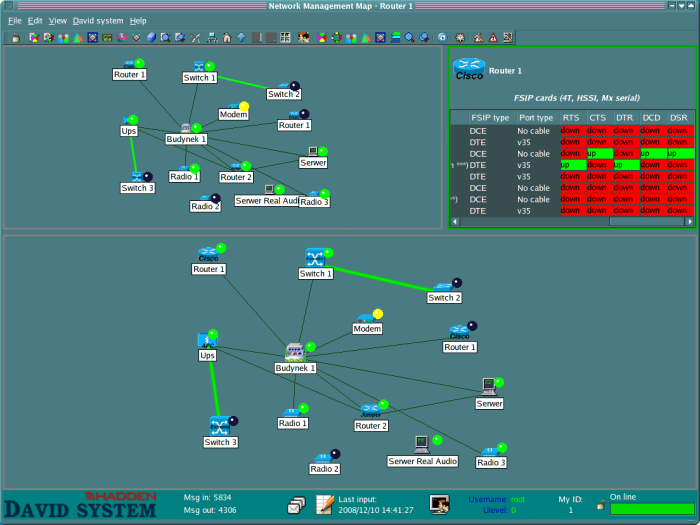
Task: Click the right arrow of table scrollbar
Action: tap(689, 221)
